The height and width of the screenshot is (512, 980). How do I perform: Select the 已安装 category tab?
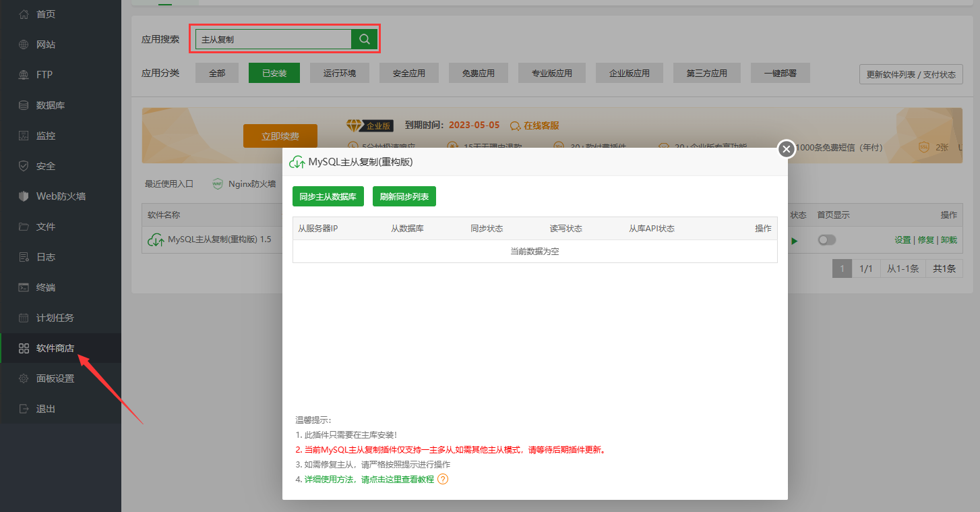coord(274,73)
